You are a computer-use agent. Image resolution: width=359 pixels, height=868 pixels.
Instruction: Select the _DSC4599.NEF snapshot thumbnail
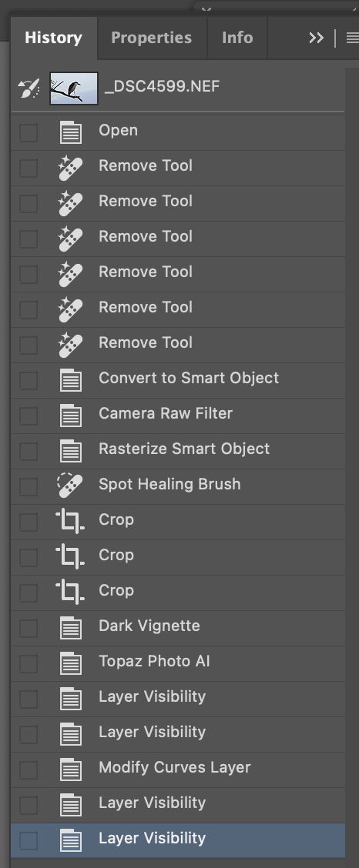click(74, 88)
